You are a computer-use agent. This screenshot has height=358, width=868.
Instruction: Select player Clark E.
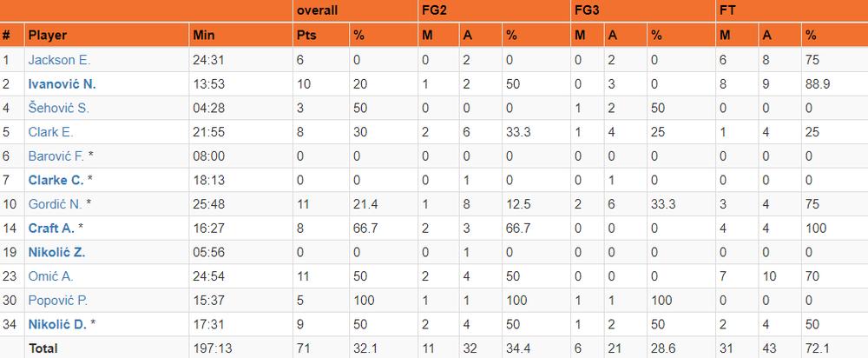point(51,132)
